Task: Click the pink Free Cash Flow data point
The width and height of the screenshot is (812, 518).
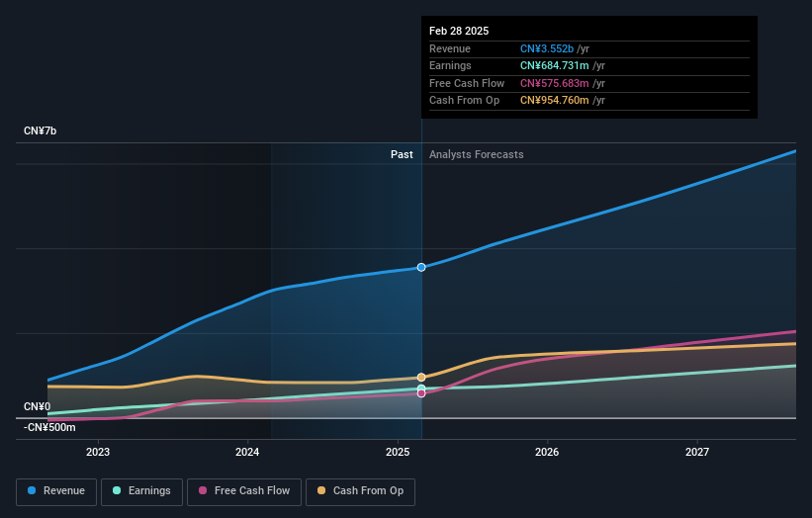Action: pos(421,393)
